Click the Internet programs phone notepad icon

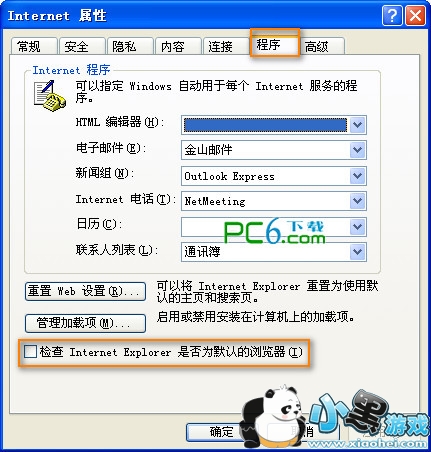(x=49, y=96)
